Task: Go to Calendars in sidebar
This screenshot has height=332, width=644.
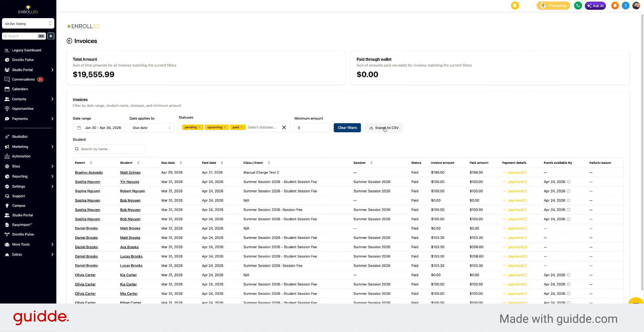Action: point(20,89)
